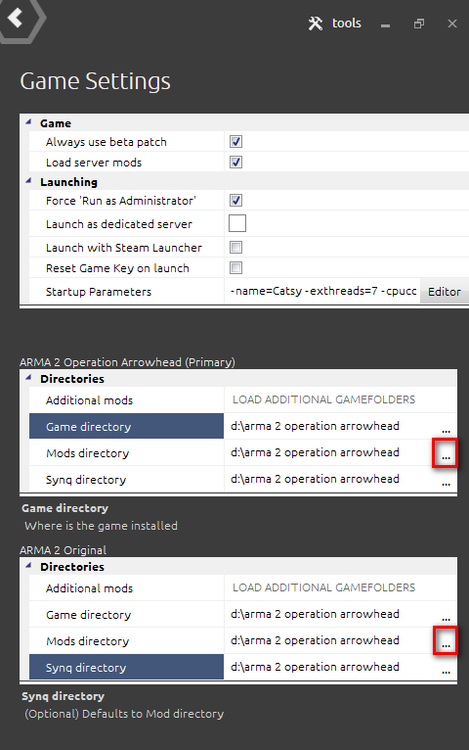The image size is (469, 750).
Task: Click the back arrow hexagon icon
Action: coord(18,18)
